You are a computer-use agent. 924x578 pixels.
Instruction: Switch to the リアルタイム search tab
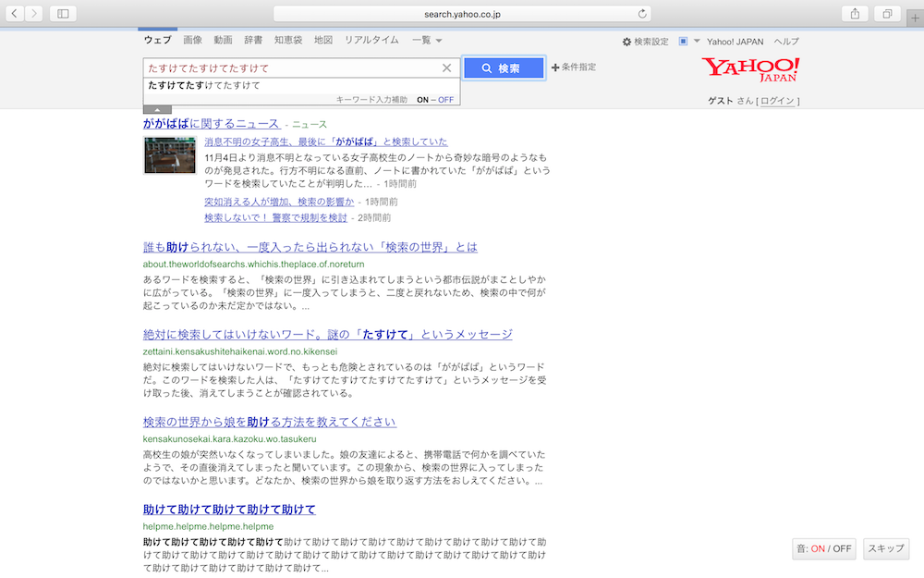click(371, 41)
